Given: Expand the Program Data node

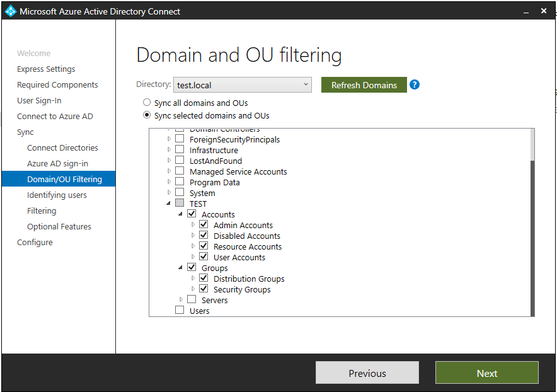Looking at the screenshot, I should pos(169,182).
